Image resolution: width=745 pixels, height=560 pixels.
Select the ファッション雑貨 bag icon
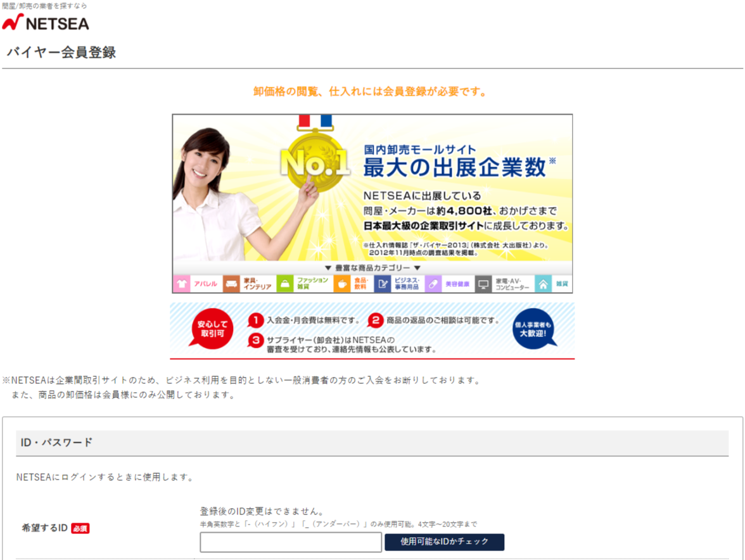pyautogui.click(x=285, y=284)
